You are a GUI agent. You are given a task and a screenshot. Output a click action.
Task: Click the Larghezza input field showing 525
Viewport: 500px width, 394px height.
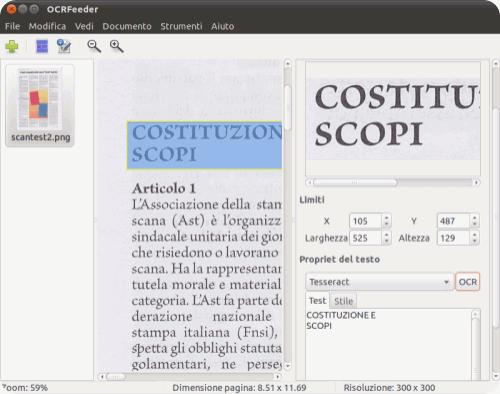click(365, 238)
